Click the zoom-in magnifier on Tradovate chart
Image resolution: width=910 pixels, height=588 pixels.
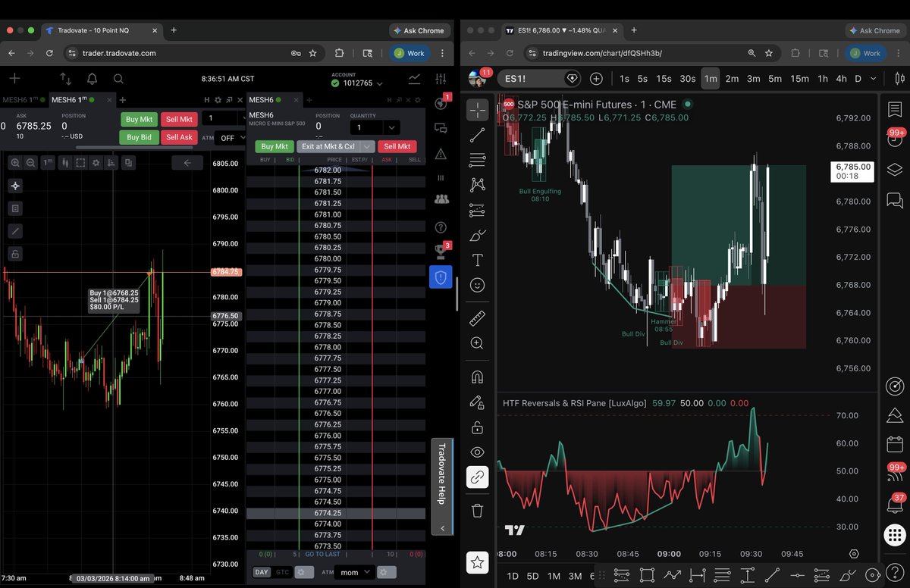click(x=15, y=162)
